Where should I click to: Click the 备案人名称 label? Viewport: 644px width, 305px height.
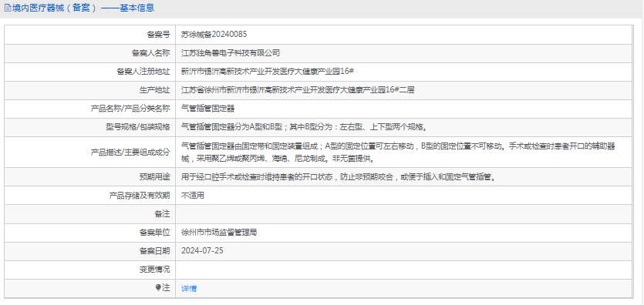coord(150,53)
